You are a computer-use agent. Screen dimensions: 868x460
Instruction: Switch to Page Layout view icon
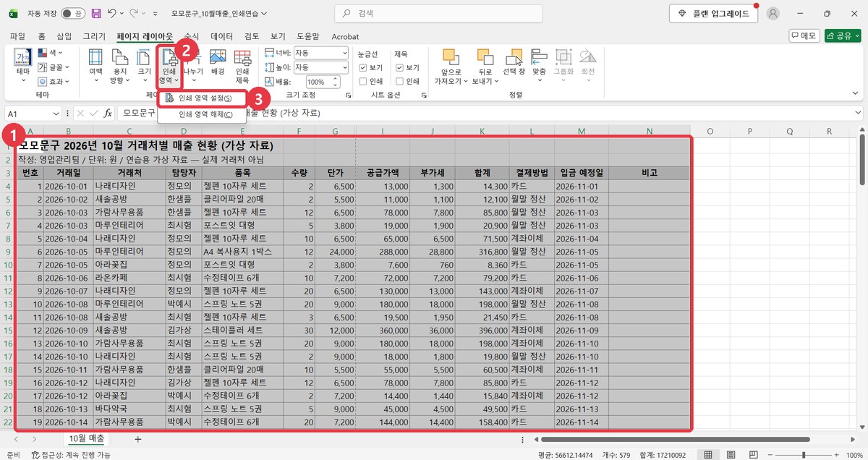click(x=732, y=455)
